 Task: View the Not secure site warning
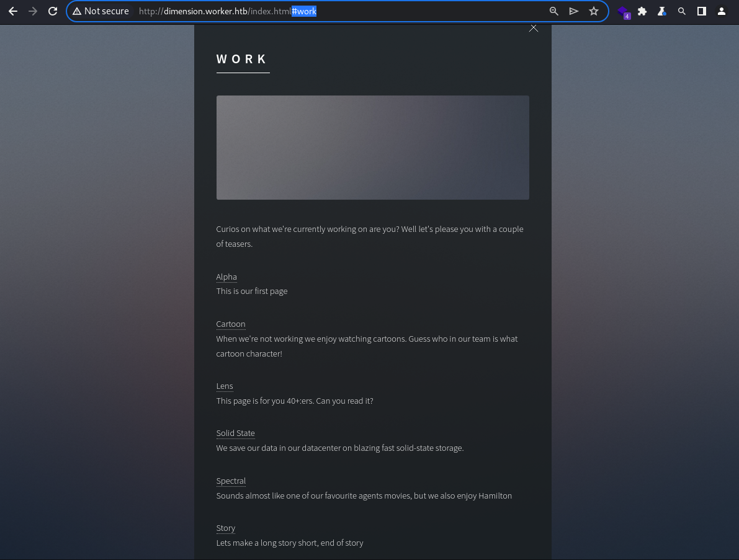pyautogui.click(x=101, y=11)
